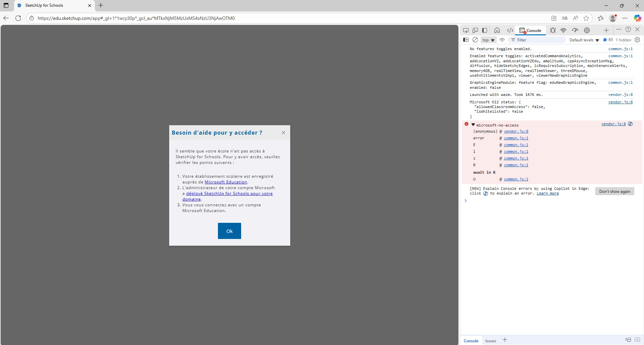Close the SketchUp for Schools tab
This screenshot has width=644, height=345.
pos(89,5)
